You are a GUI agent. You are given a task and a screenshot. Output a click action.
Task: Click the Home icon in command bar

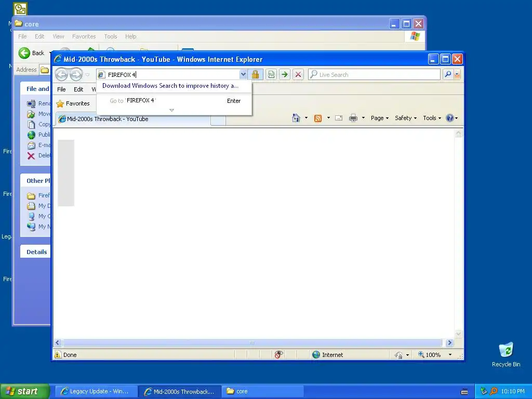[296, 118]
